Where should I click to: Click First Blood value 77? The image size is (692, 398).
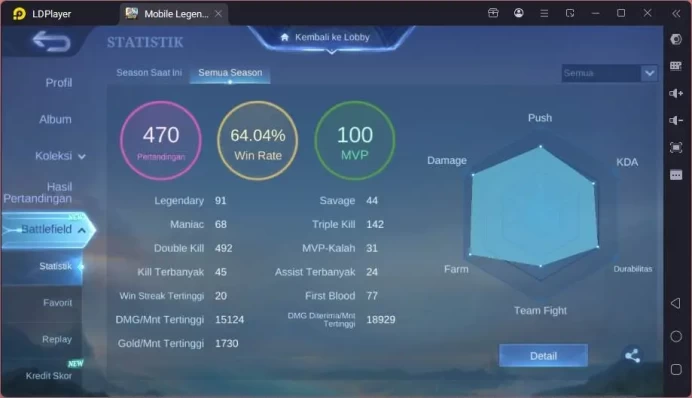click(x=372, y=296)
